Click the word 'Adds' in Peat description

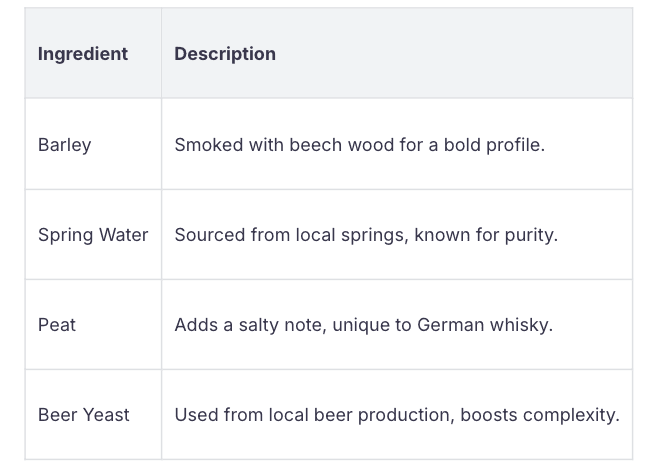[195, 325]
